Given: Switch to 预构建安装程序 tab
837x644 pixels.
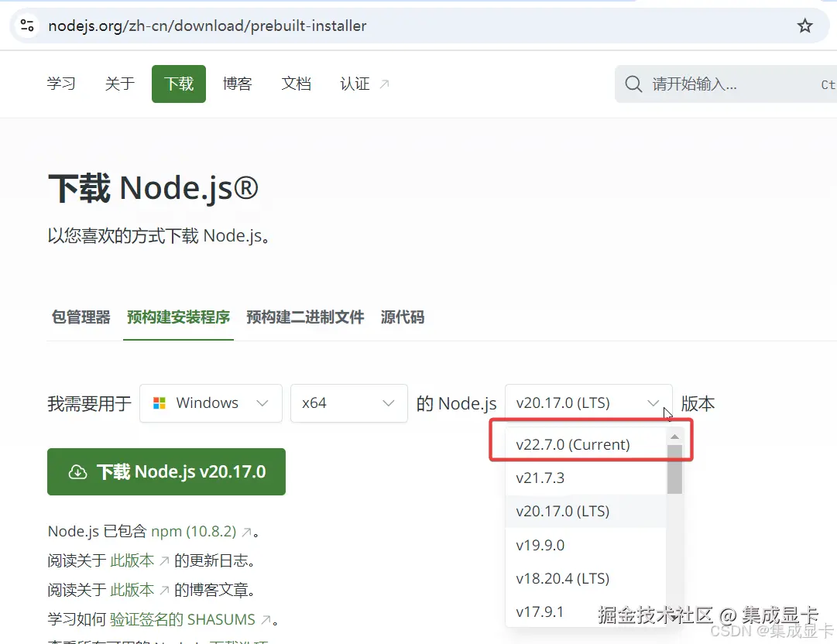Looking at the screenshot, I should pyautogui.click(x=178, y=317).
